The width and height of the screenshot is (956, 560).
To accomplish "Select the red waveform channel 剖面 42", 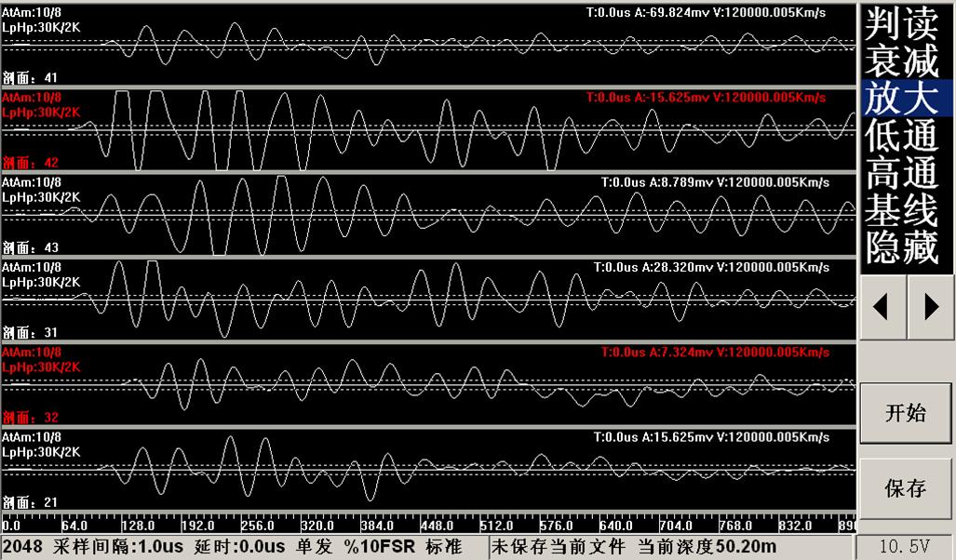I will [428, 130].
